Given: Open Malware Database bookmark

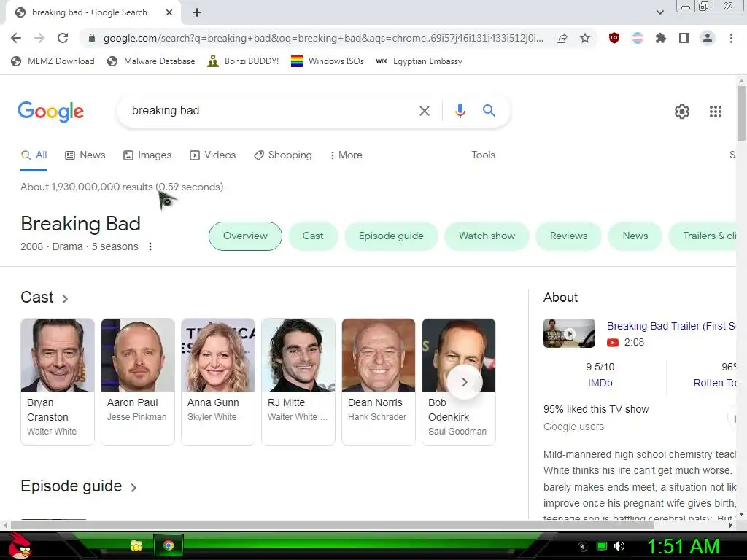Looking at the screenshot, I should pyautogui.click(x=151, y=61).
